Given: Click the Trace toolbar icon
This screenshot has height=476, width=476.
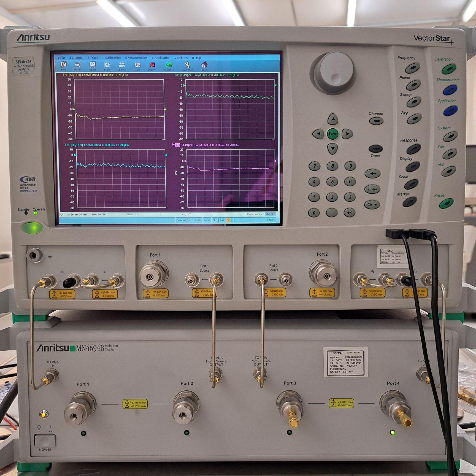Looking at the screenshot, I should 137,66.
